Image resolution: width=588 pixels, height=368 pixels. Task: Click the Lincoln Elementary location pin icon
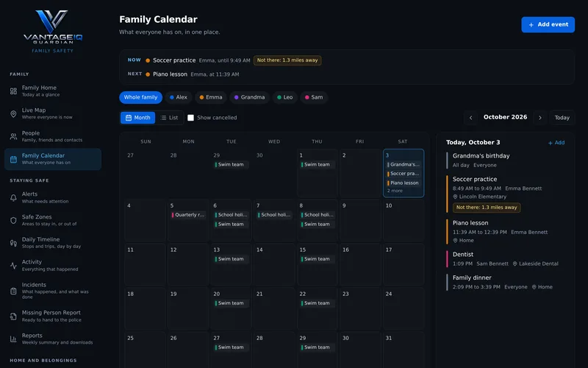[455, 197]
